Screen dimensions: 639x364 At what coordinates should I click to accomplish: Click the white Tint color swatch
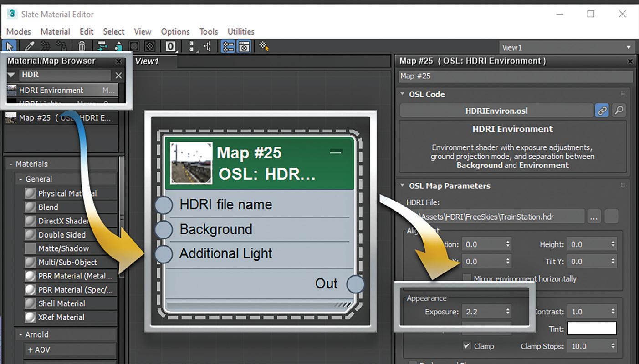[x=592, y=329]
